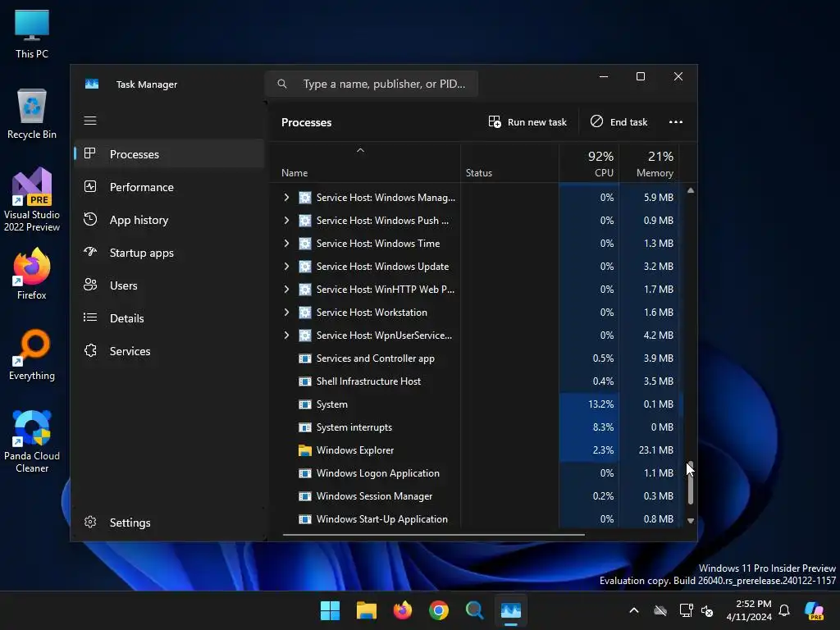Open the Users page
Screen dimensions: 840x630
[x=169, y=285]
